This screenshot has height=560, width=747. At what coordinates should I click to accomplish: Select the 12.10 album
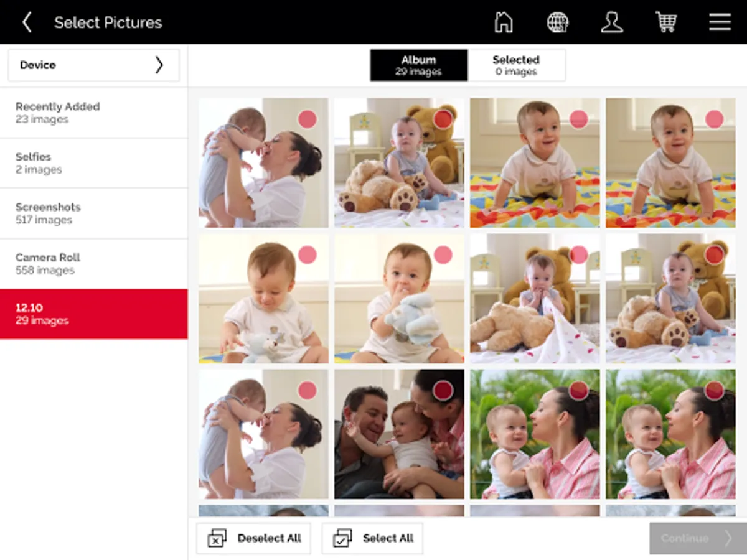[93, 314]
